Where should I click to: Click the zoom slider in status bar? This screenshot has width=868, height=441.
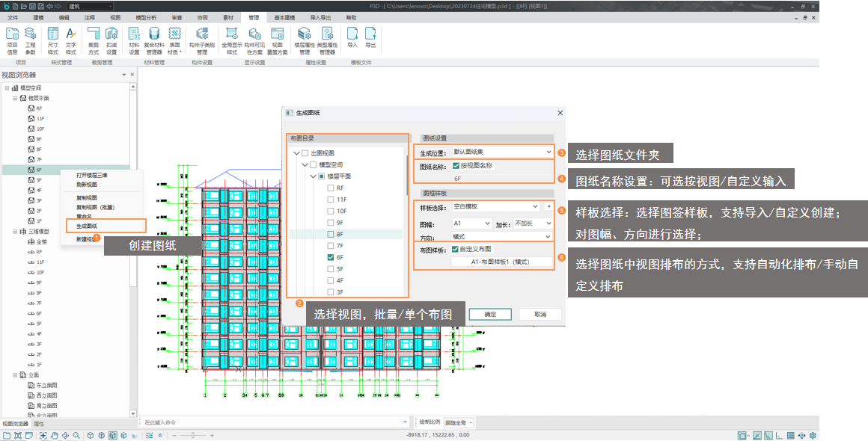click(x=192, y=435)
